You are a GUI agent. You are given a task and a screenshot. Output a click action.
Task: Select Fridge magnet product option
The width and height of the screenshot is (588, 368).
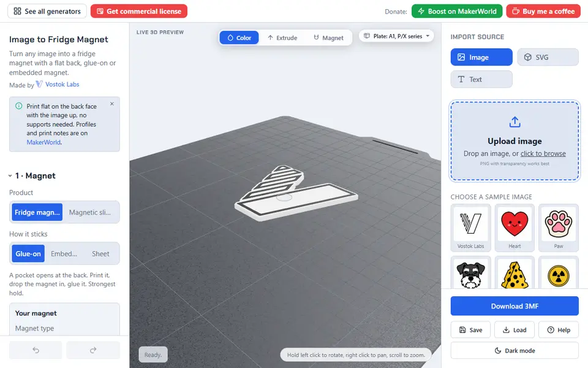(37, 212)
